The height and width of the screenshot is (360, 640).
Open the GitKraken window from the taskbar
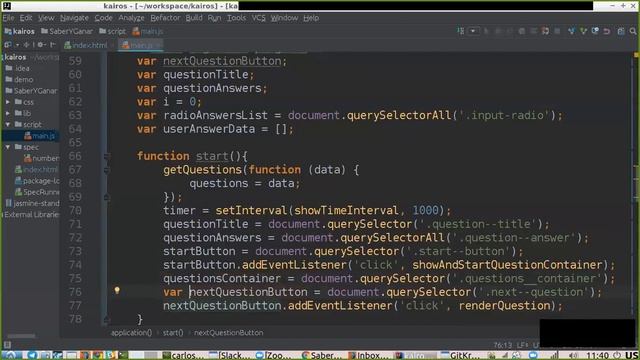pos(461,355)
